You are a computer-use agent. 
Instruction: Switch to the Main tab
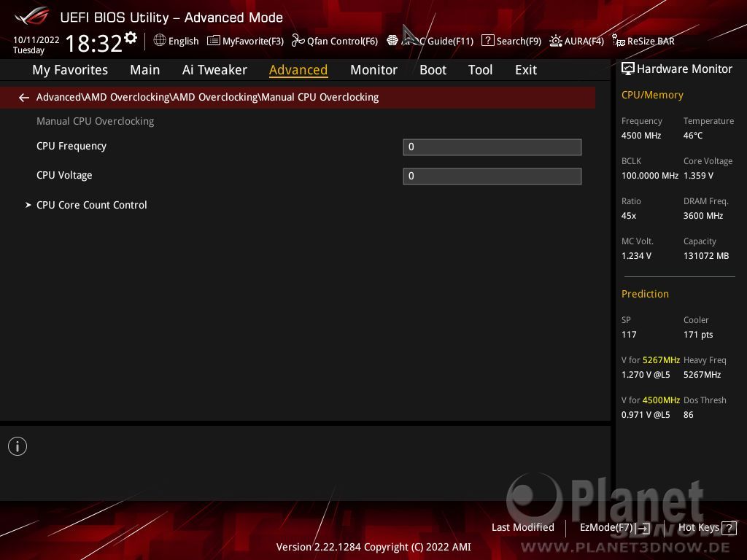pos(145,70)
